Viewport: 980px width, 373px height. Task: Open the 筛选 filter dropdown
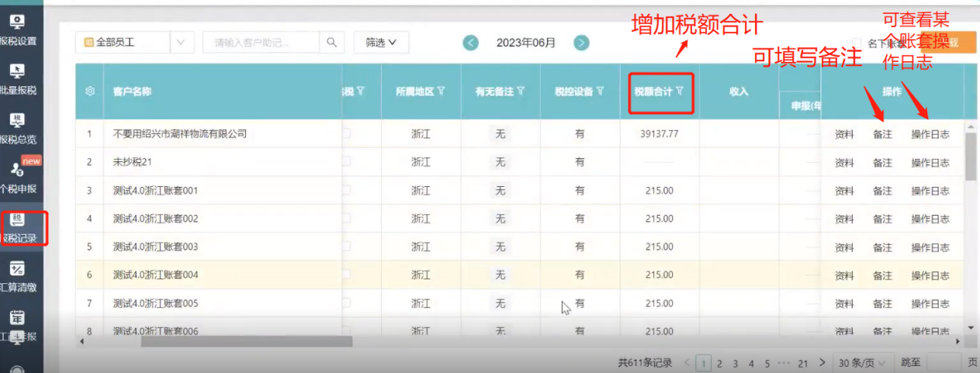click(381, 43)
